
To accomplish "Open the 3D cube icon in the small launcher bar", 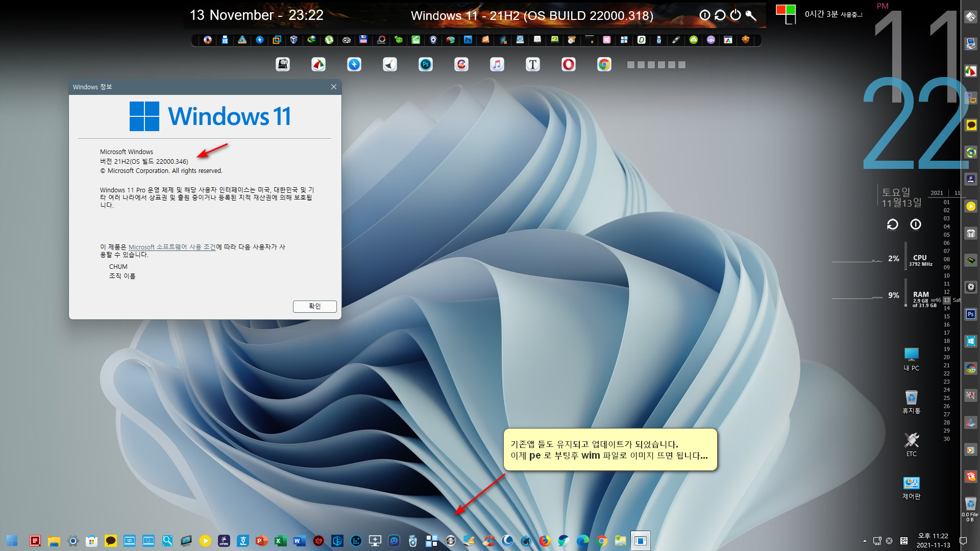I will [x=294, y=40].
